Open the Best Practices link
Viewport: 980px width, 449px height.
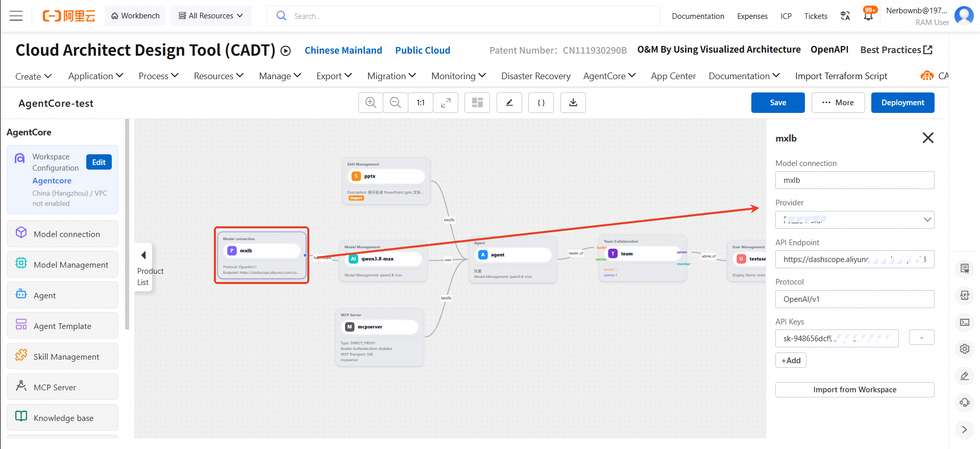click(x=896, y=50)
